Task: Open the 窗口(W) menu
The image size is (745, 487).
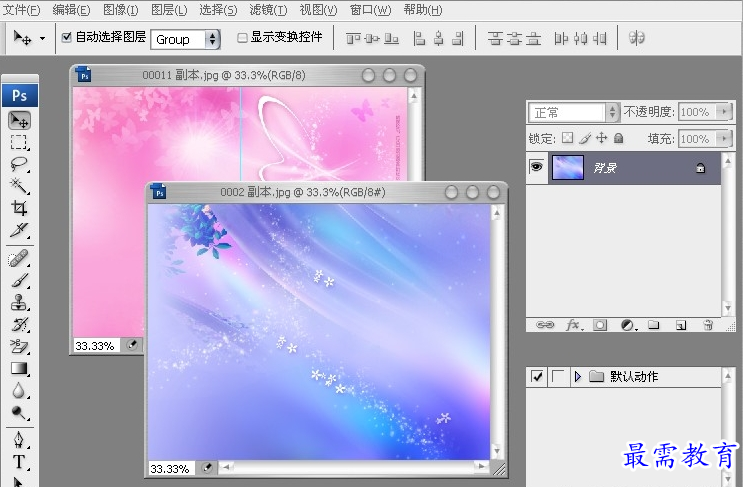Action: 370,10
